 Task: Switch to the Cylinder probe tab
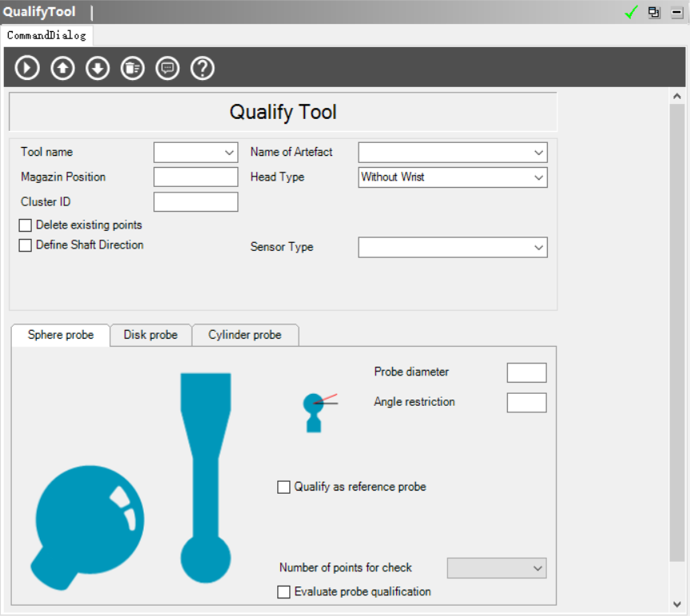[244, 335]
